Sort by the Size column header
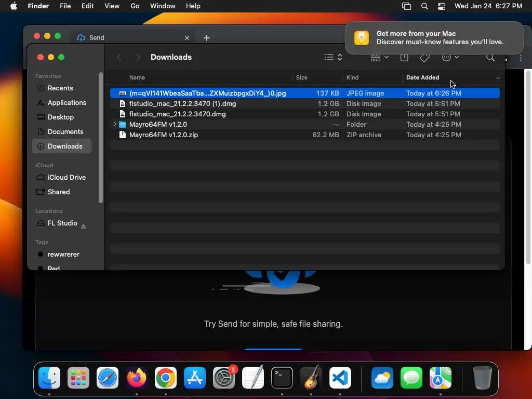The width and height of the screenshot is (532, 399). coord(302,78)
